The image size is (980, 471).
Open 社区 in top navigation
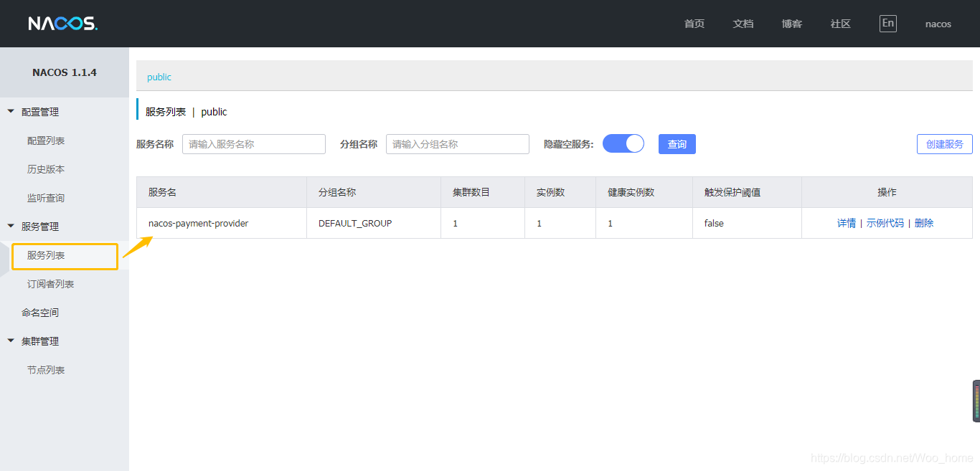click(x=841, y=24)
